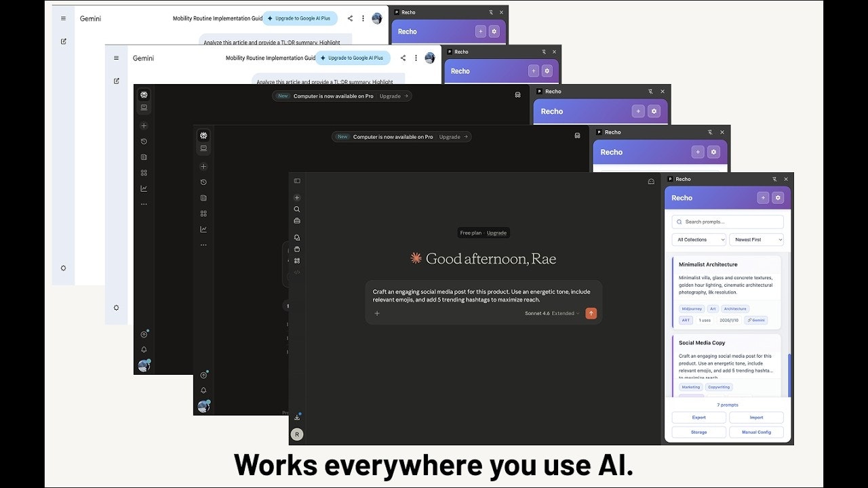
Task: Click Upgrade link in rear Perplexity banner
Action: click(393, 96)
